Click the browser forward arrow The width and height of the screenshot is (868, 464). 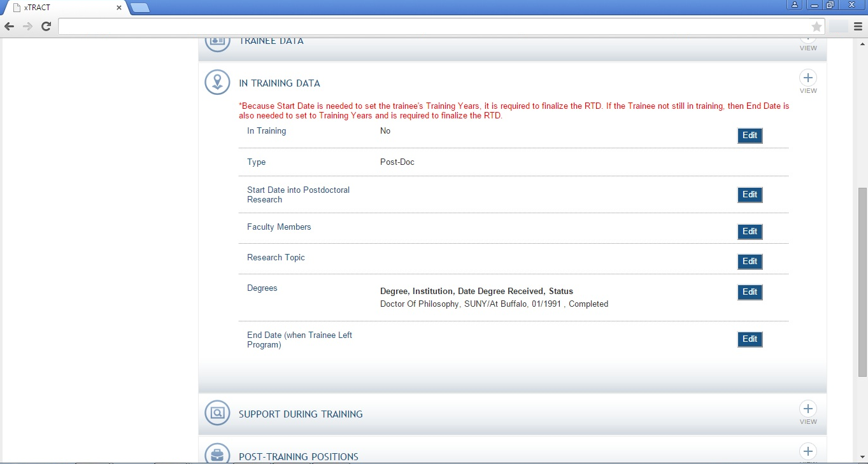coord(27,26)
